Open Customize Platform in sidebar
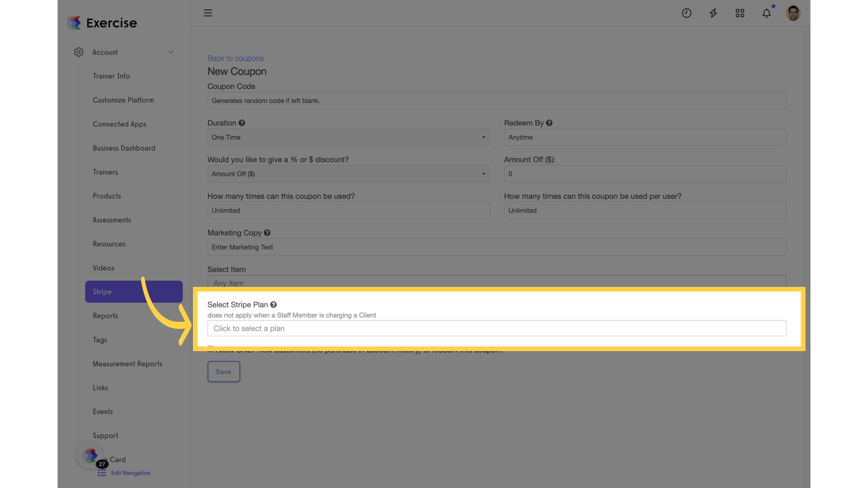This screenshot has width=868, height=488. [x=123, y=100]
